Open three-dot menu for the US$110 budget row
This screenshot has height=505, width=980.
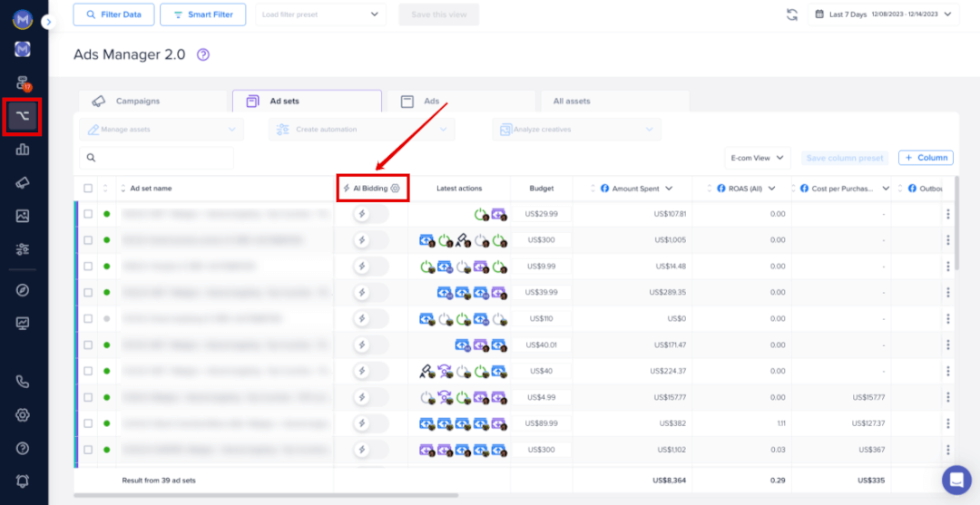pos(948,318)
